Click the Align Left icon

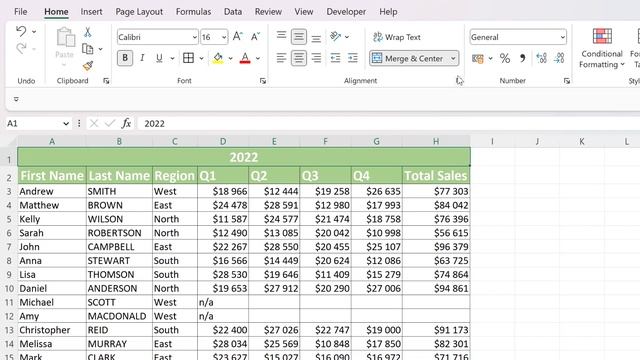(281, 58)
